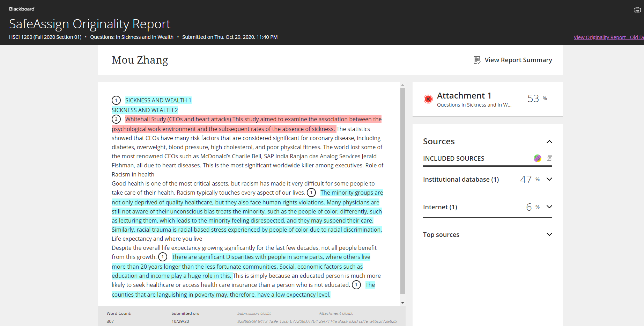The width and height of the screenshot is (644, 326).
Task: Click View Report Summary link
Action: click(x=518, y=60)
